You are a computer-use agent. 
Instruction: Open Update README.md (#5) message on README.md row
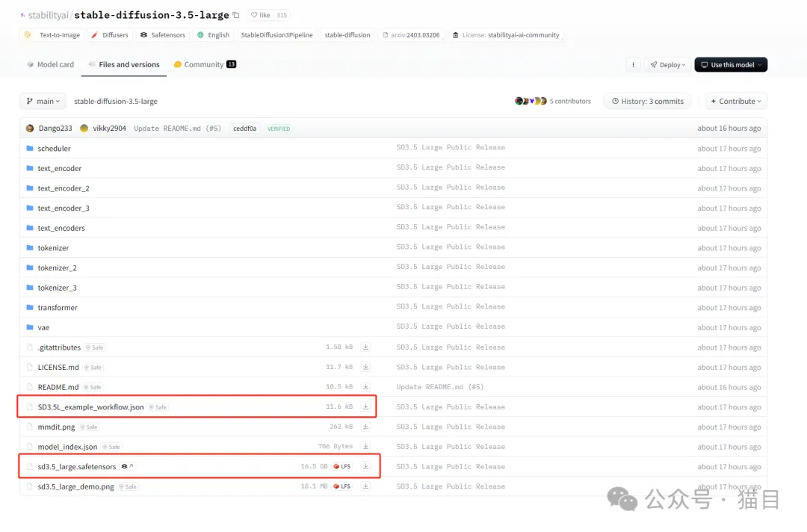pos(440,387)
